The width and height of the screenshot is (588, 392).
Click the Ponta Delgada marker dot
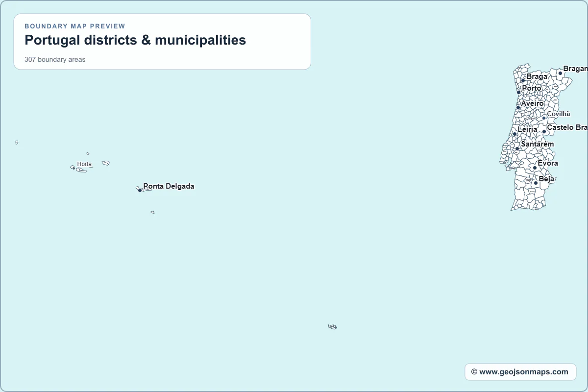click(x=140, y=190)
